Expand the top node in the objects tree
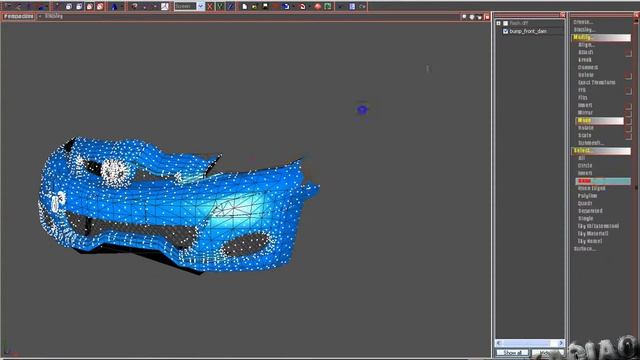 point(498,23)
